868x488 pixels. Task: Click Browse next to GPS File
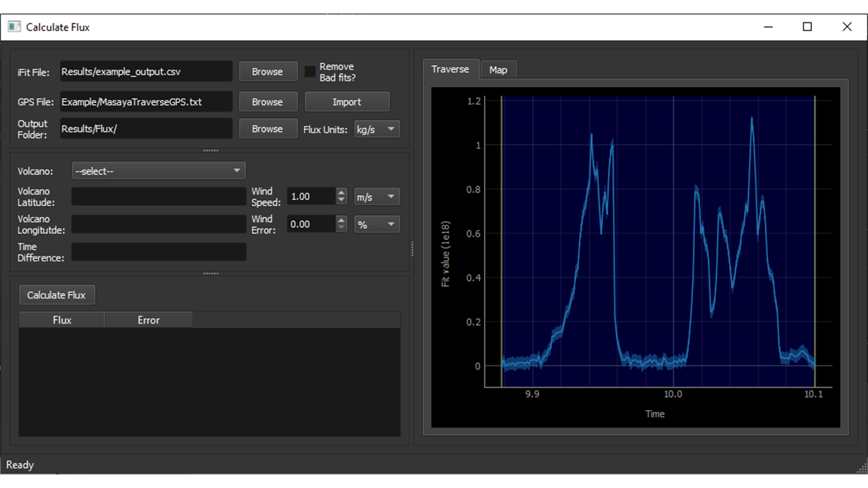coord(268,102)
